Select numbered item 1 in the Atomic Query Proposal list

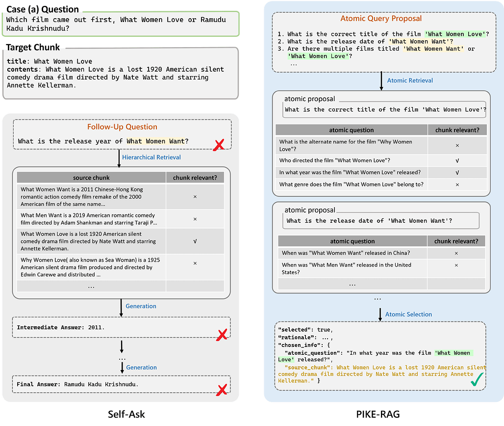[383, 34]
